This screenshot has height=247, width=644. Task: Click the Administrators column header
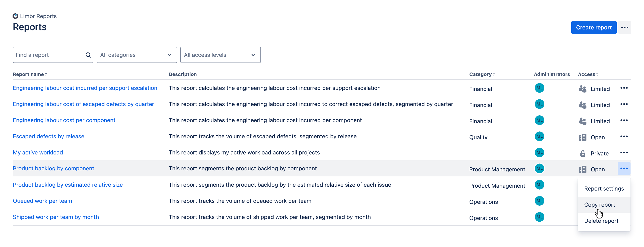(x=552, y=74)
